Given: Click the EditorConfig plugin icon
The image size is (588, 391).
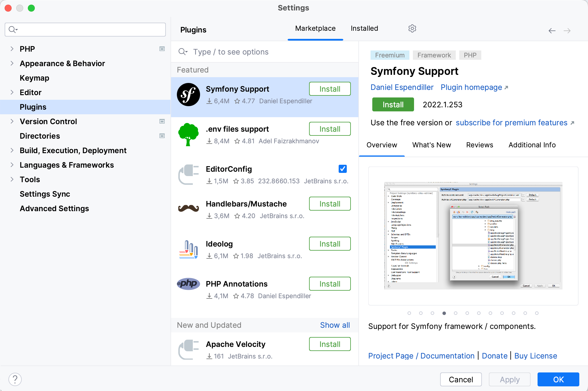Looking at the screenshot, I should [188, 175].
